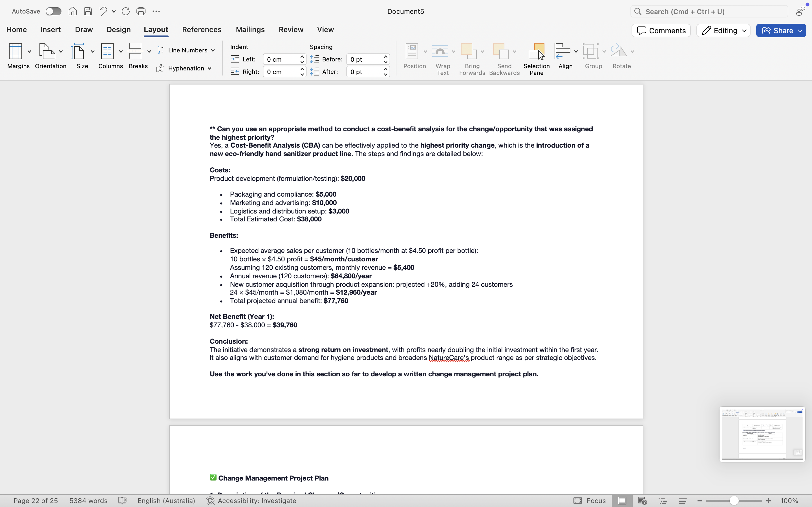This screenshot has width=812, height=507.
Task: Click the Breaks icon
Action: (136, 52)
